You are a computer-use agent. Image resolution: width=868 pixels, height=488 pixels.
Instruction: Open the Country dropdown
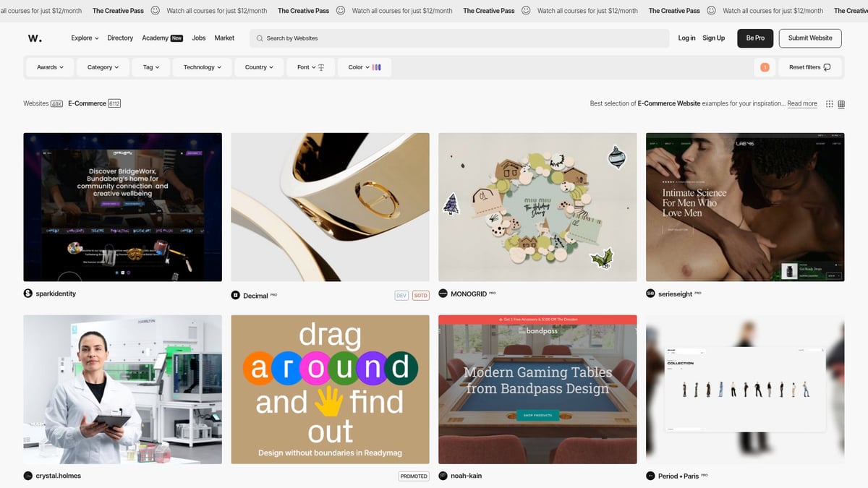click(258, 67)
